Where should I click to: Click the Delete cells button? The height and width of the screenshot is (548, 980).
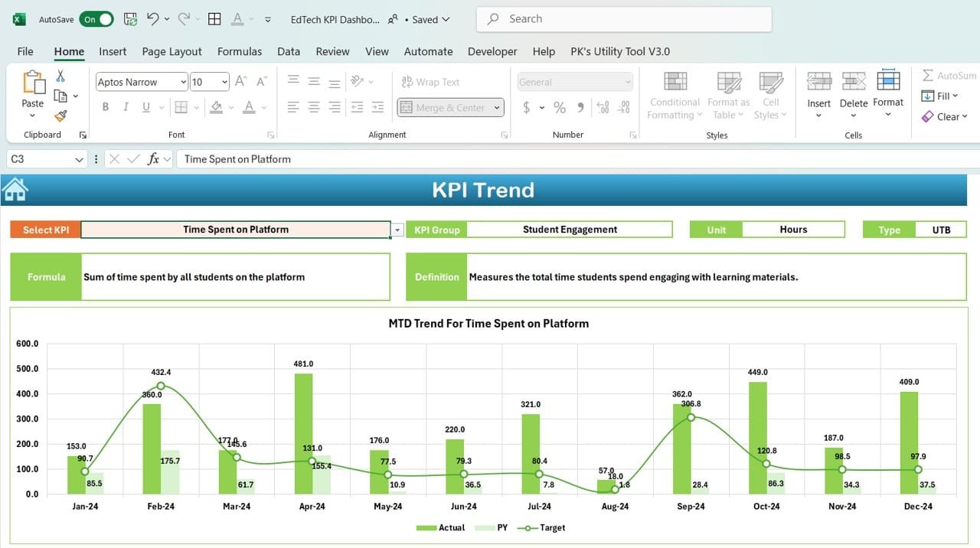(854, 96)
